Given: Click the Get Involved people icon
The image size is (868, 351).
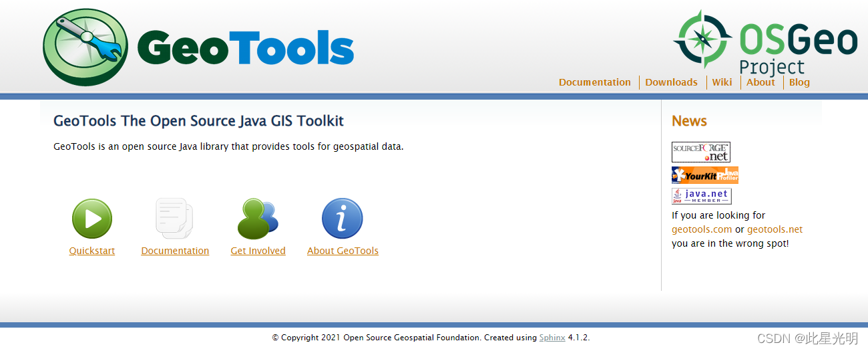Looking at the screenshot, I should 258,219.
